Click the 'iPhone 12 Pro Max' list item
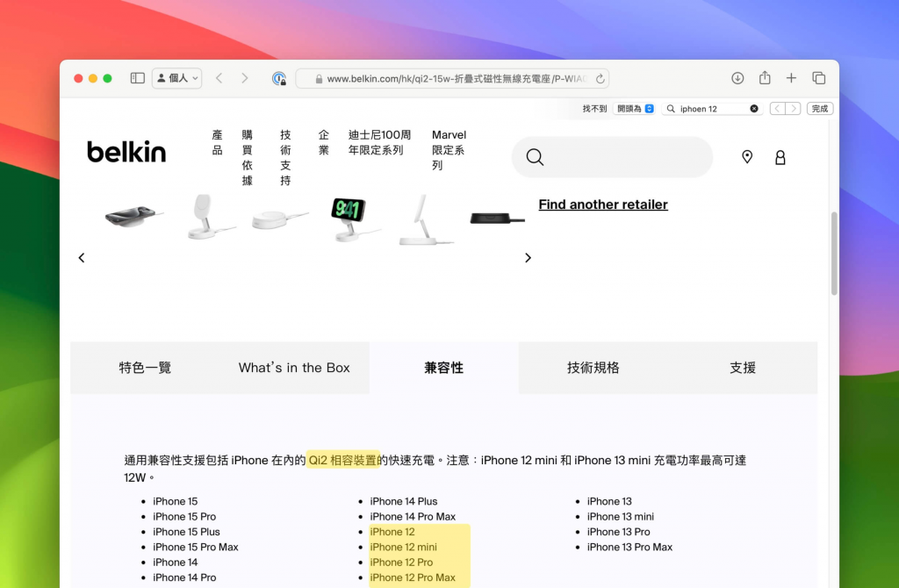 coord(413,577)
